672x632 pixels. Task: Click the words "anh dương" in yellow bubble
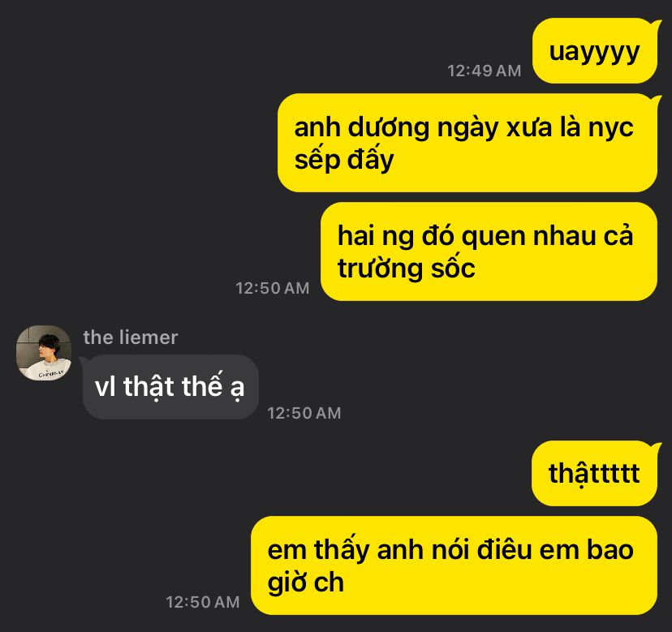click(x=362, y=128)
